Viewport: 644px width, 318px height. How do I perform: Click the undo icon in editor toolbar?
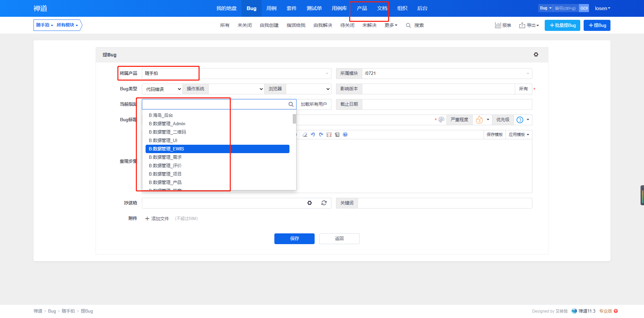[x=313, y=135]
